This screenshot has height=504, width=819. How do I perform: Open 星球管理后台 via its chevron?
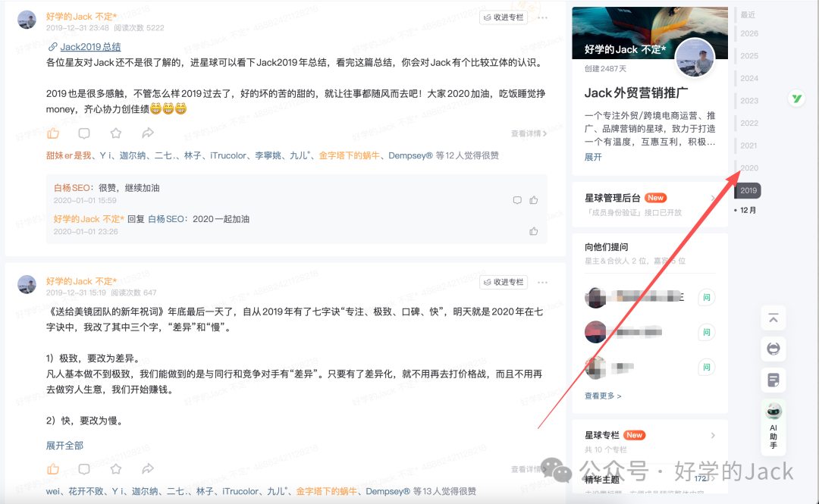coord(713,198)
